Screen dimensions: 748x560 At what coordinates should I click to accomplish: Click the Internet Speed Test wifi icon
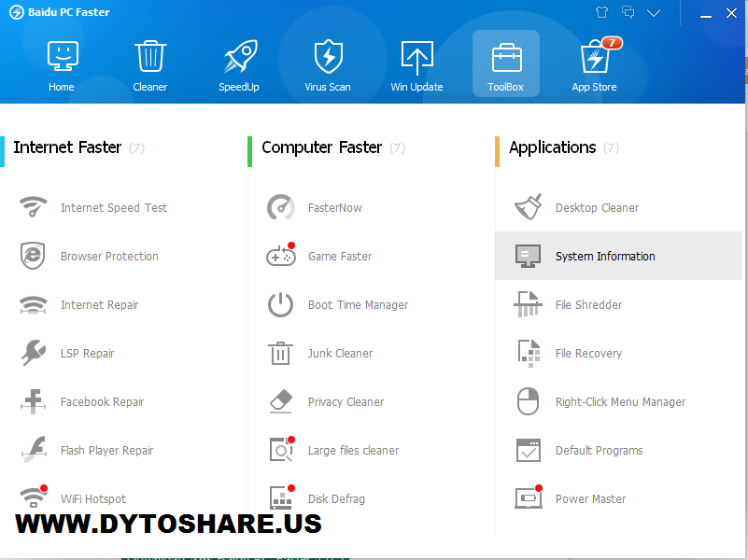coord(33,207)
